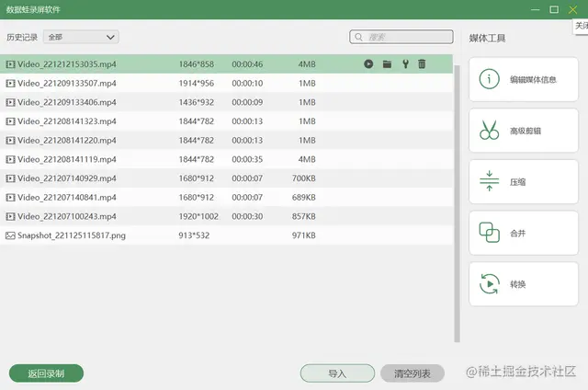The image size is (588, 390).
Task: Click resolution 1436*932 in the list
Action: (196, 102)
